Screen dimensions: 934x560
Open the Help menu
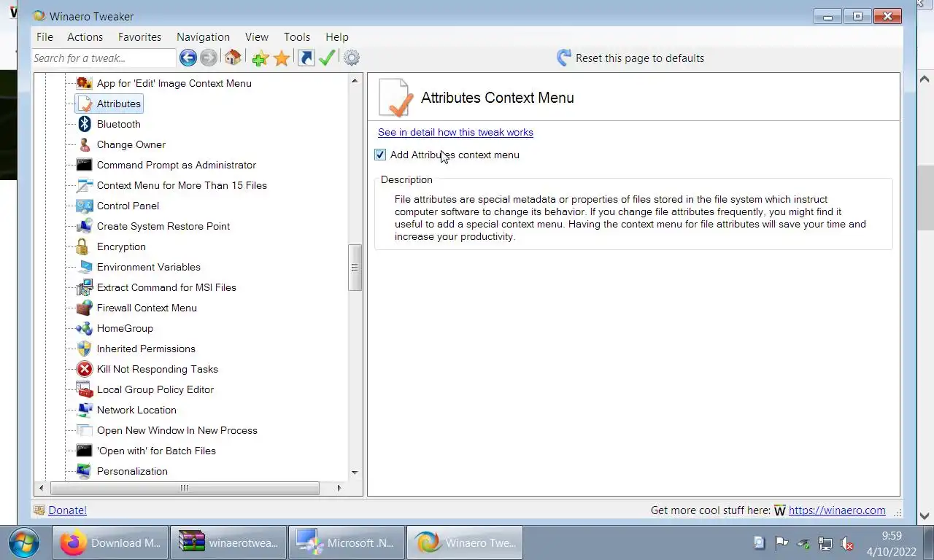[337, 36]
